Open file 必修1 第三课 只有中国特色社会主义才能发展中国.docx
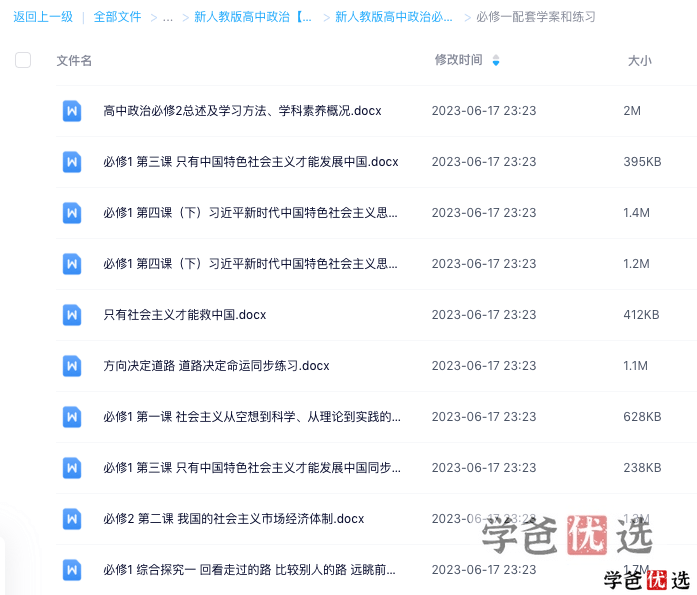This screenshot has height=595, width=697. (251, 162)
